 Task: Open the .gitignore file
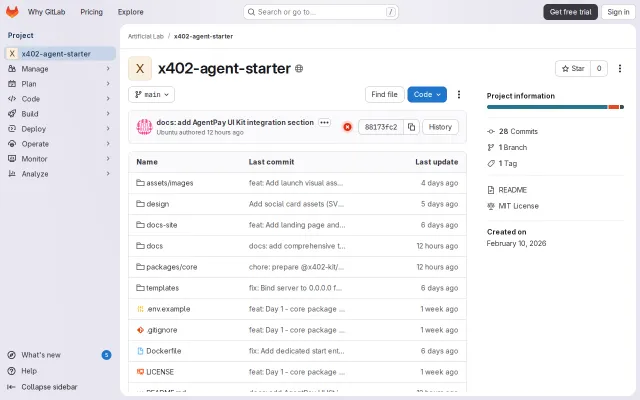coord(162,330)
